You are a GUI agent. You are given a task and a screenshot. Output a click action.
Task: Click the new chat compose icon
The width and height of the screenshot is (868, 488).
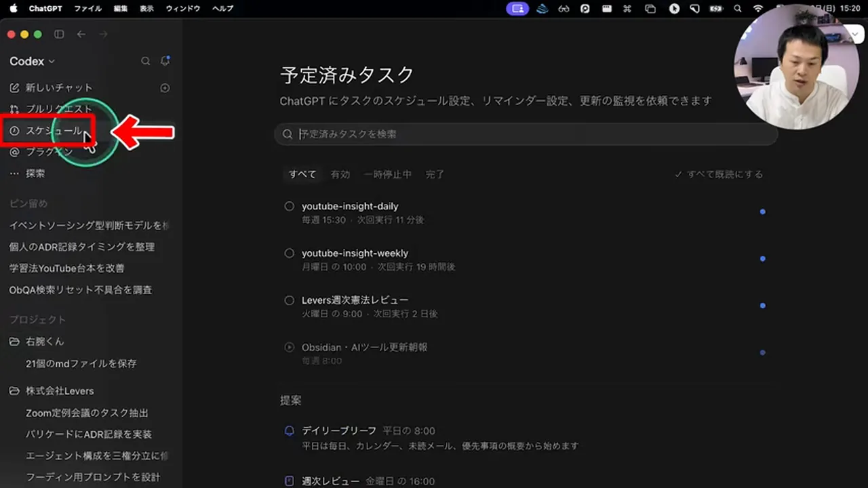click(14, 87)
